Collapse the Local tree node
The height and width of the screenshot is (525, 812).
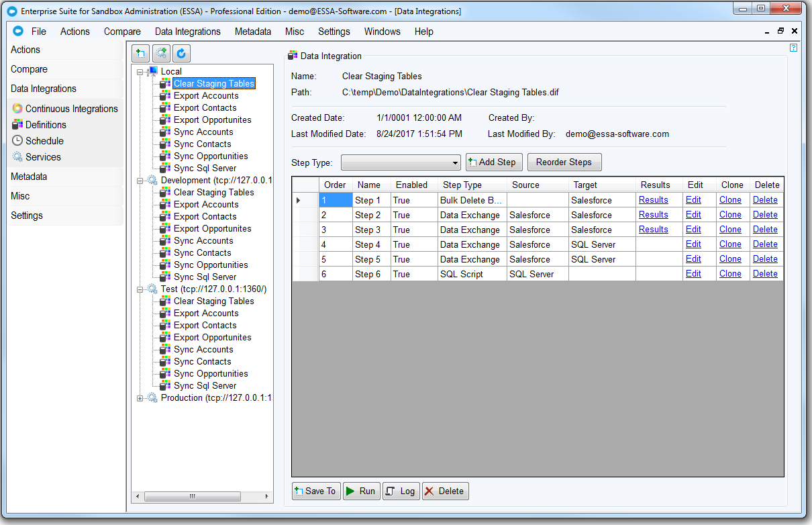140,71
